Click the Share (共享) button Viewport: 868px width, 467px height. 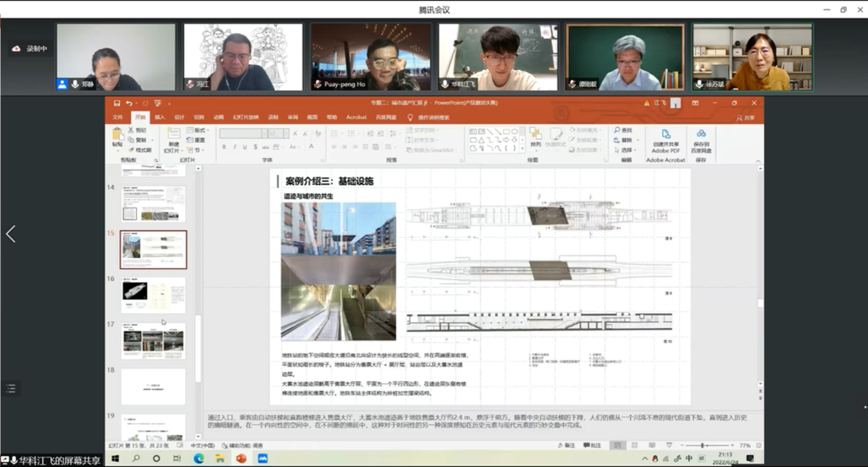click(745, 118)
